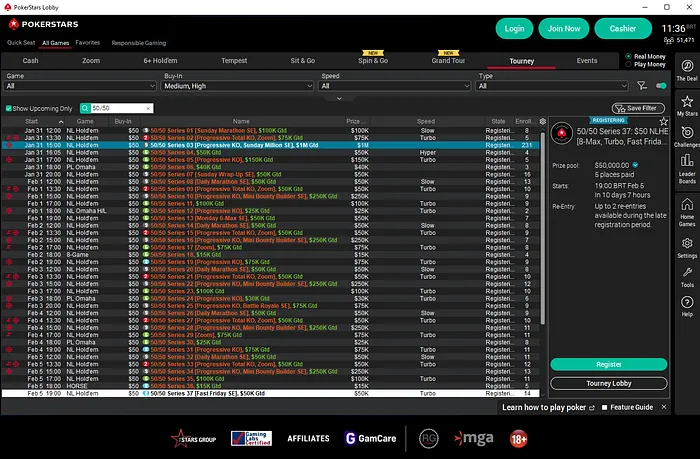The image size is (700, 459).
Task: Click the players online count icon
Action: click(668, 40)
